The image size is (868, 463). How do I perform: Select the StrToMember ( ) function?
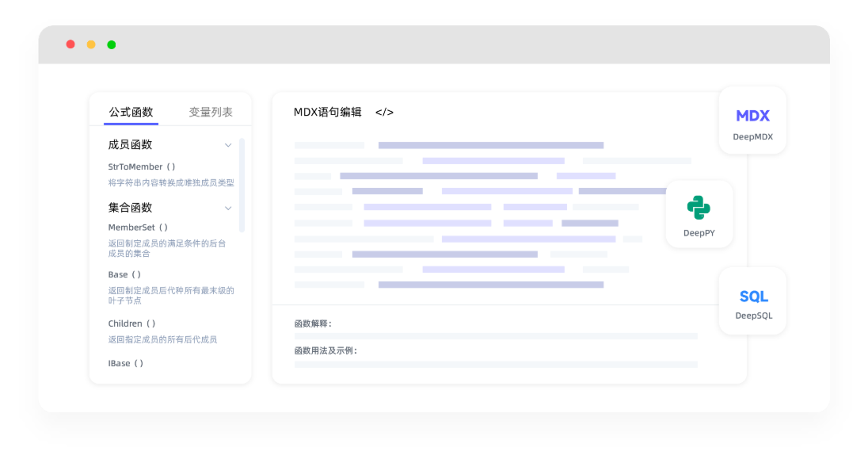pyautogui.click(x=142, y=166)
